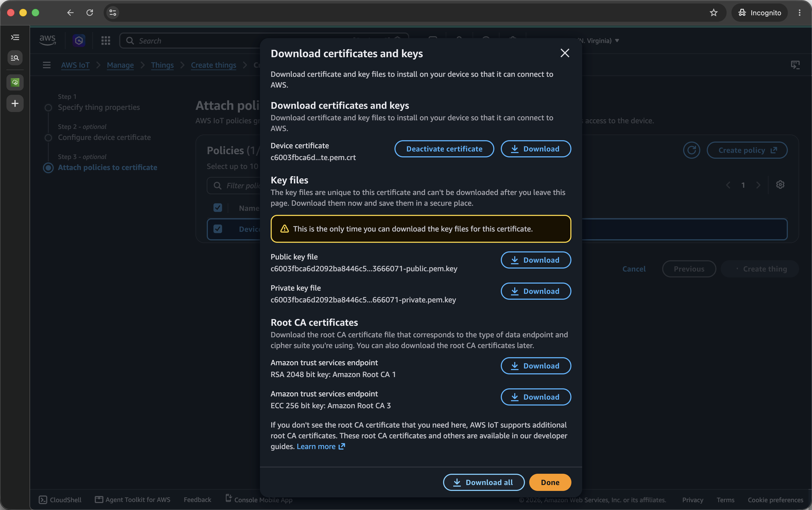Image resolution: width=812 pixels, height=510 pixels.
Task: Refresh the policies list
Action: tap(691, 150)
